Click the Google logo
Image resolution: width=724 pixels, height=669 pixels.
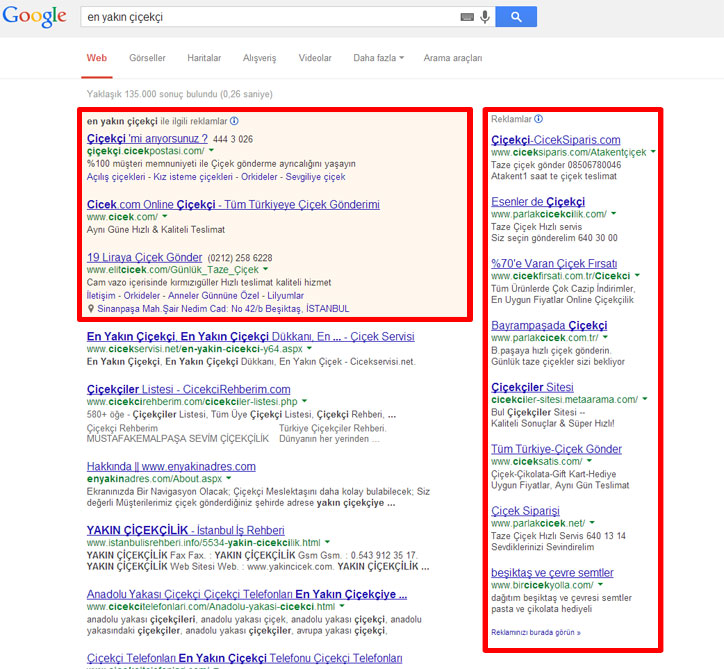35,17
